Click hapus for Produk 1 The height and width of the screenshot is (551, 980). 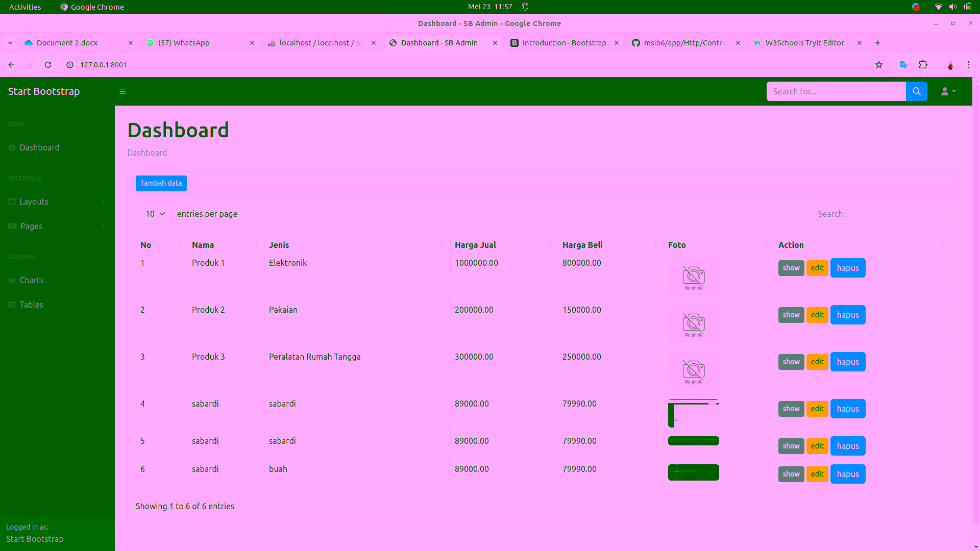[x=847, y=268]
